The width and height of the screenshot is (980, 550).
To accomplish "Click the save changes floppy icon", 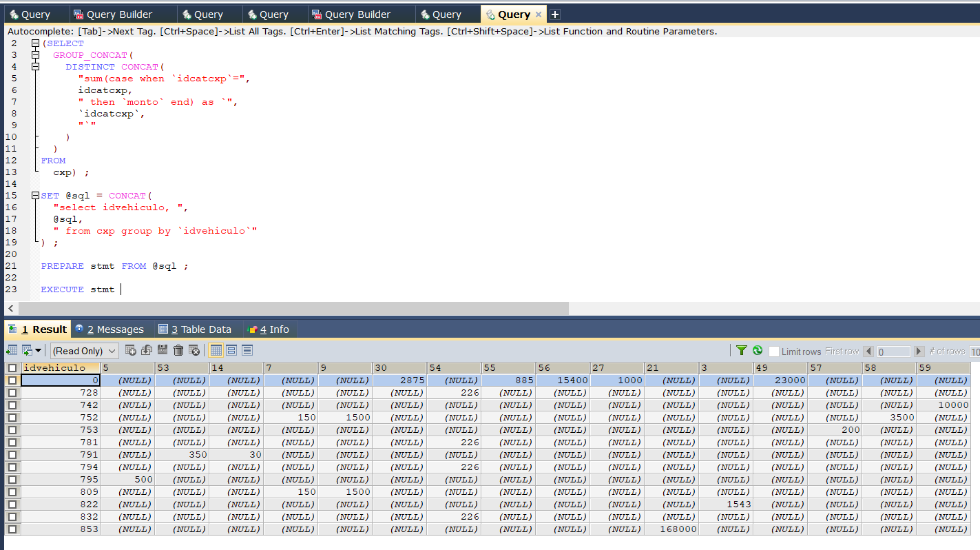I will point(163,350).
